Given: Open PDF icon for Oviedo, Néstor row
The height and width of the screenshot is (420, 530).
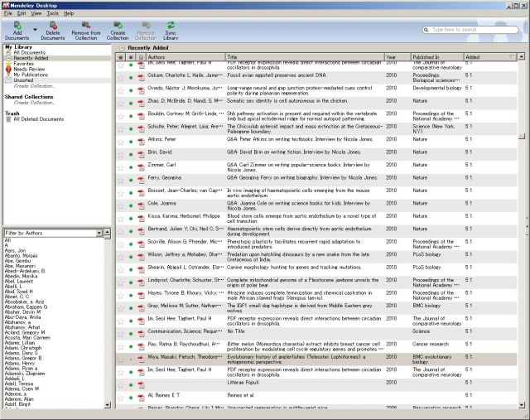Looking at the screenshot, I should click(x=141, y=90).
